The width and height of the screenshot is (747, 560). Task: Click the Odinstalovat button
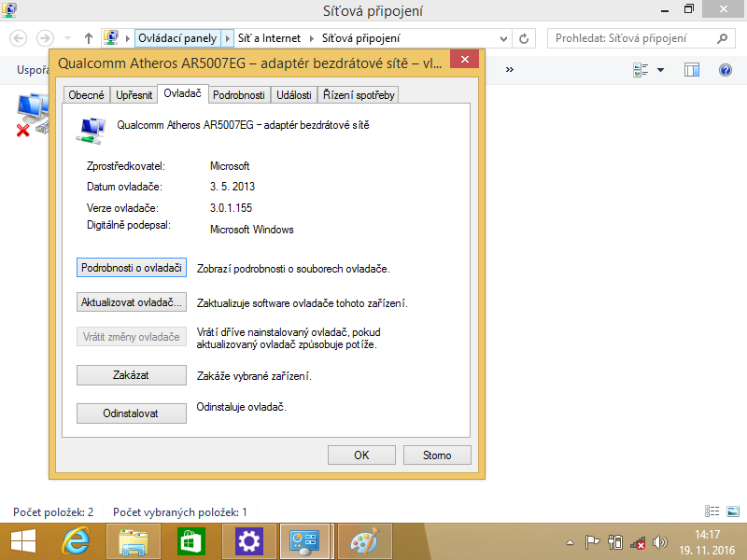131,413
